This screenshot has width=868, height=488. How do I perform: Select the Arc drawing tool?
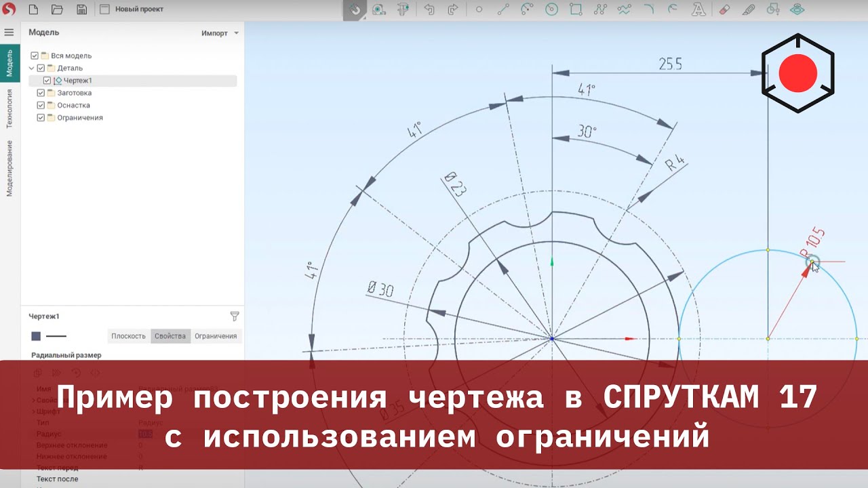click(527, 9)
